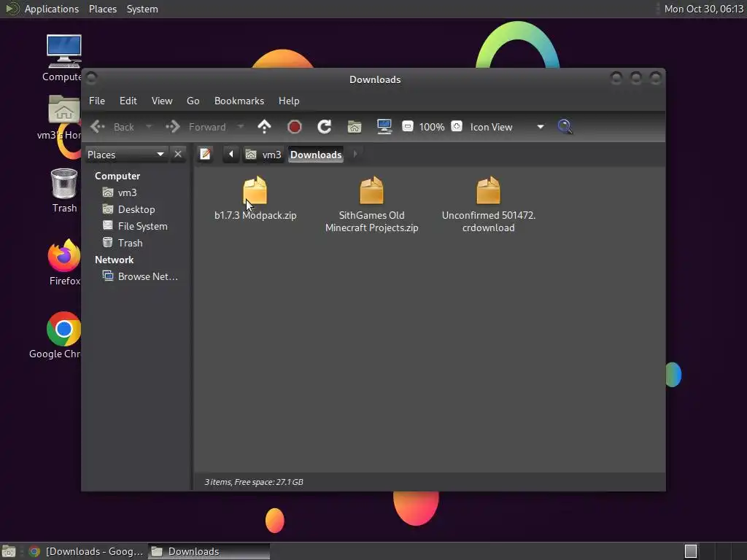Close the Places sidebar
Screen dimensions: 747x560
178,155
